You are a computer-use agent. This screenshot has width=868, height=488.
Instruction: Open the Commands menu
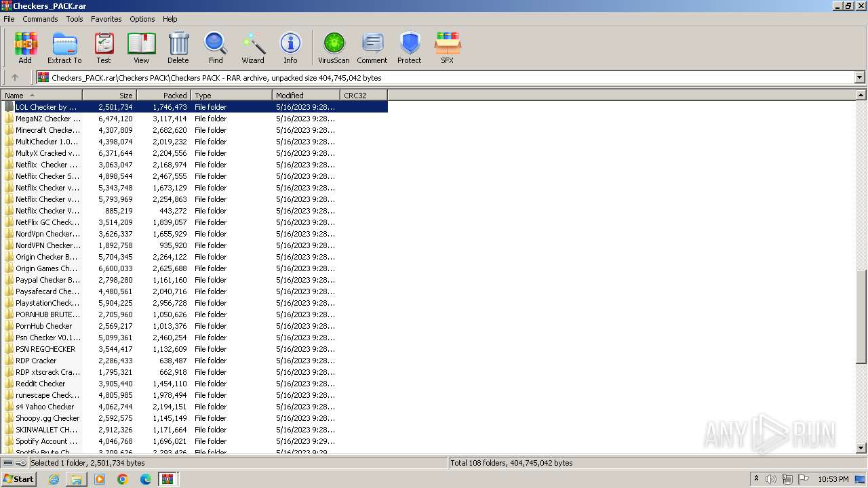(40, 19)
